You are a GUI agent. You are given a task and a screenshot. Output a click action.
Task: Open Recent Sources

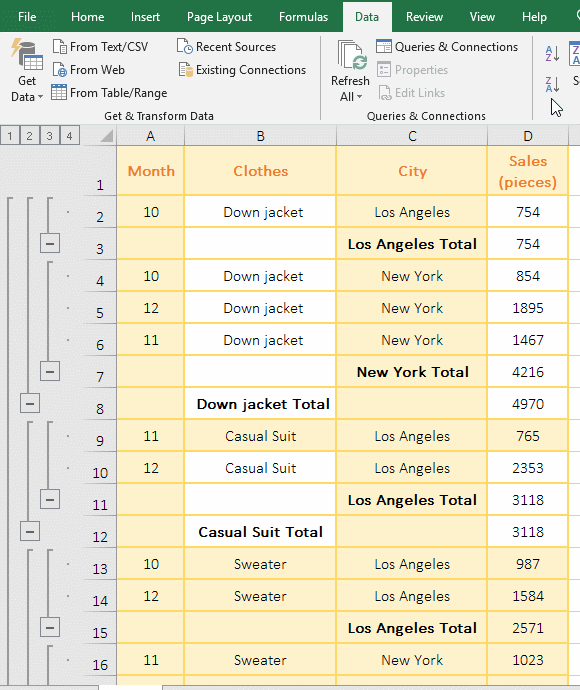[226, 47]
